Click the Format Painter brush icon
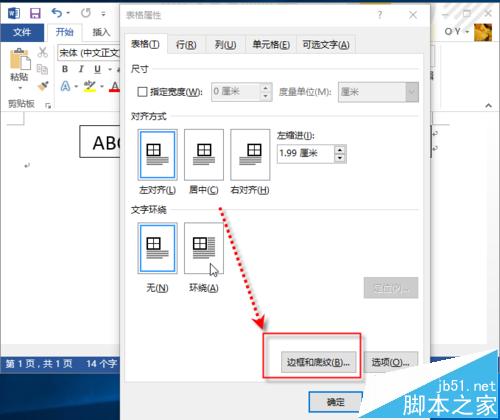Image resolution: width=500 pixels, height=420 pixels. (x=43, y=86)
